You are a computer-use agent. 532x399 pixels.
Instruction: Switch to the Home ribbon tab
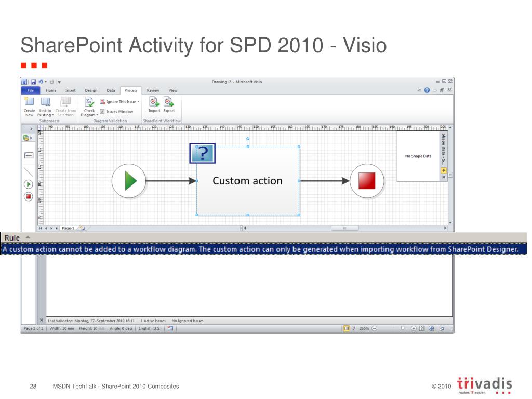tap(51, 90)
